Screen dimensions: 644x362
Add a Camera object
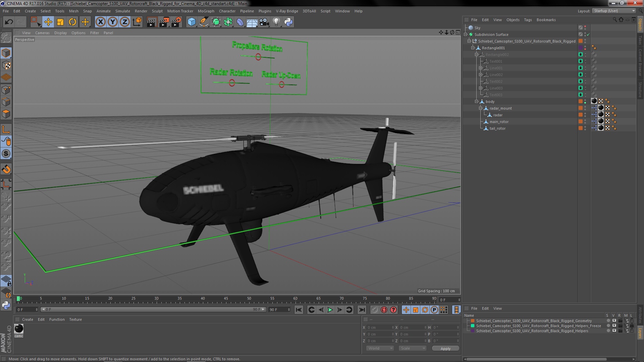click(264, 22)
